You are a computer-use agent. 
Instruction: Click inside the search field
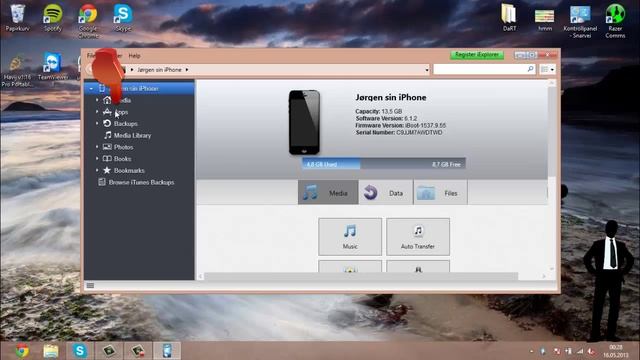(480, 69)
